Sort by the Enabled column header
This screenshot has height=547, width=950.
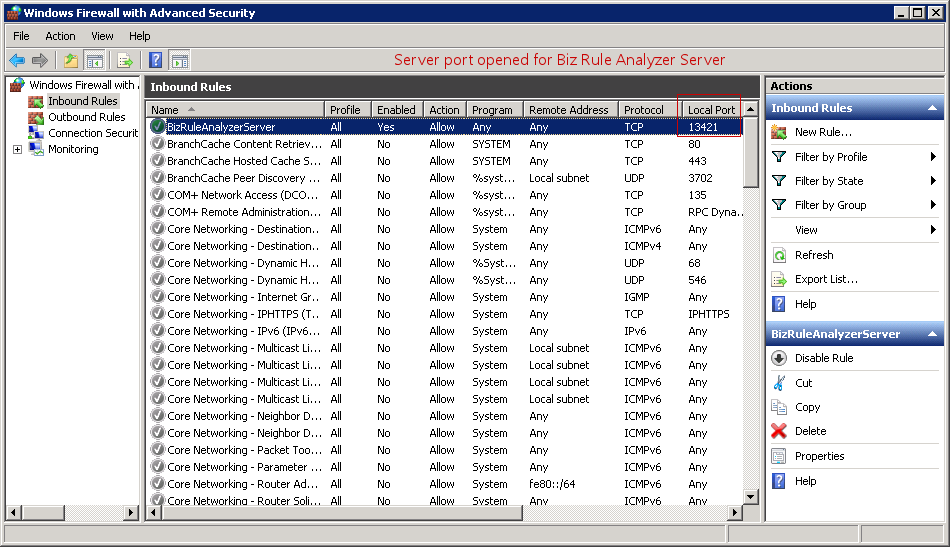(397, 110)
